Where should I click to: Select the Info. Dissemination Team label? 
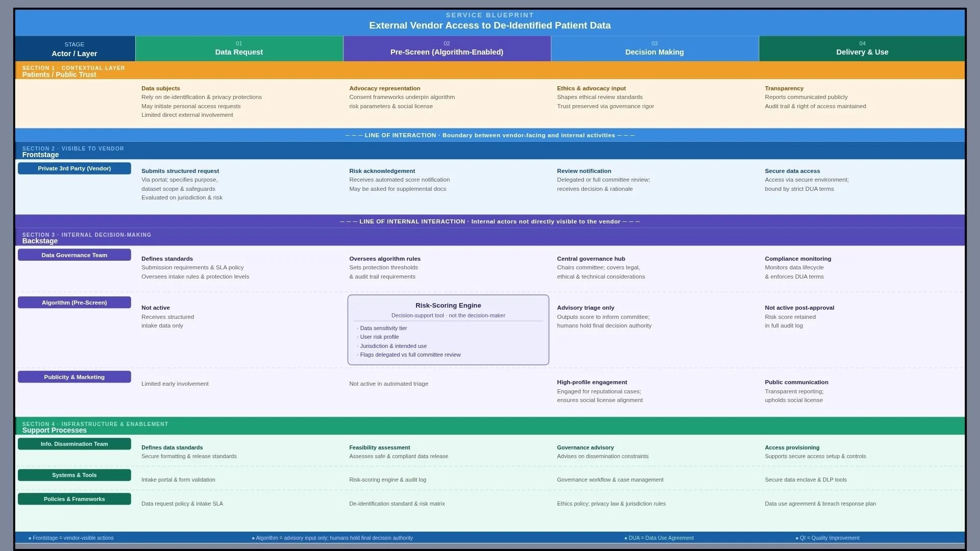tap(75, 444)
